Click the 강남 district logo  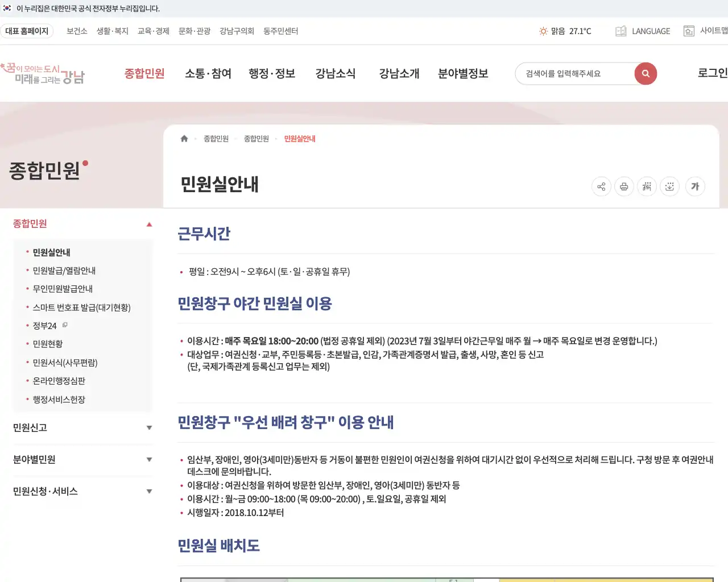[x=43, y=73]
